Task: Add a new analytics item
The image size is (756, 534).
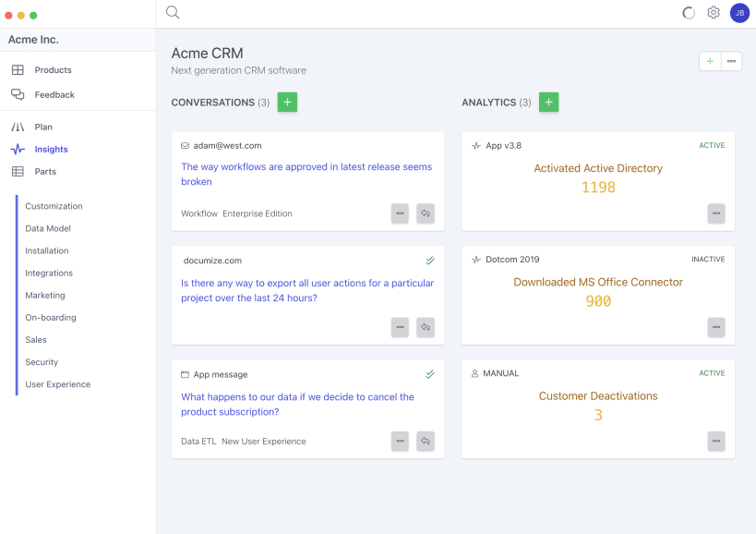Action: point(549,103)
